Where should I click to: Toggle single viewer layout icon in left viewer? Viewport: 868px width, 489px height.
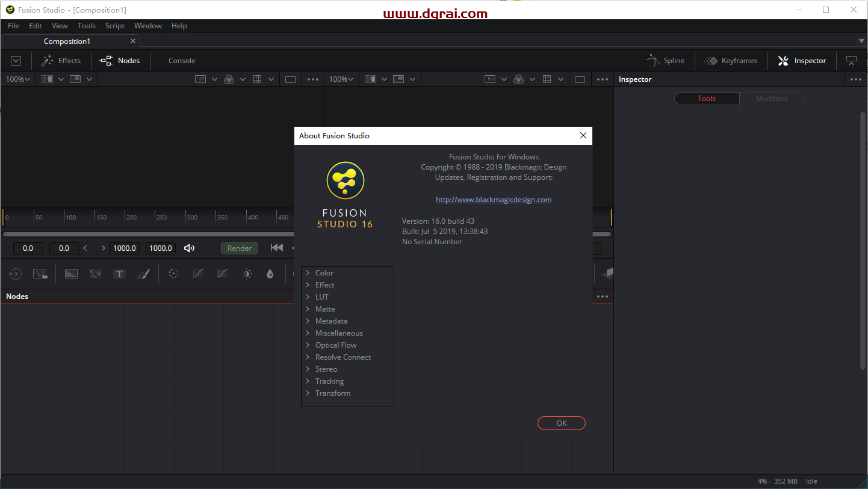pyautogui.click(x=290, y=79)
